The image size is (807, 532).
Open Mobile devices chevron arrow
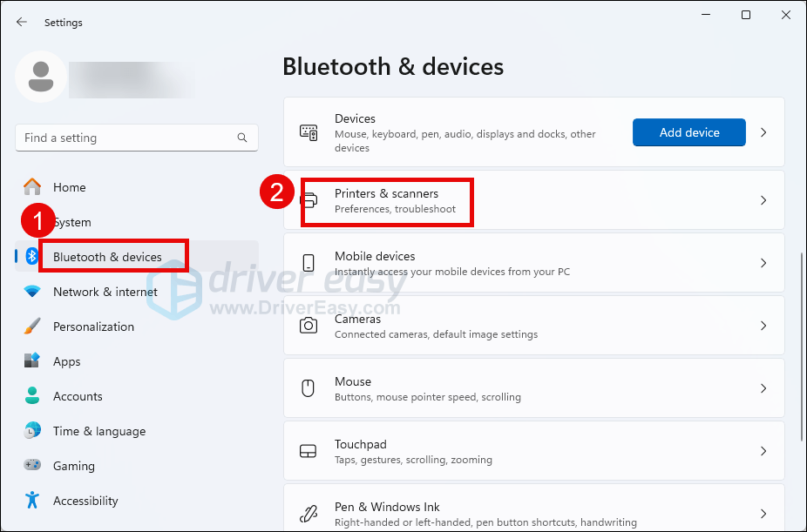tap(763, 263)
